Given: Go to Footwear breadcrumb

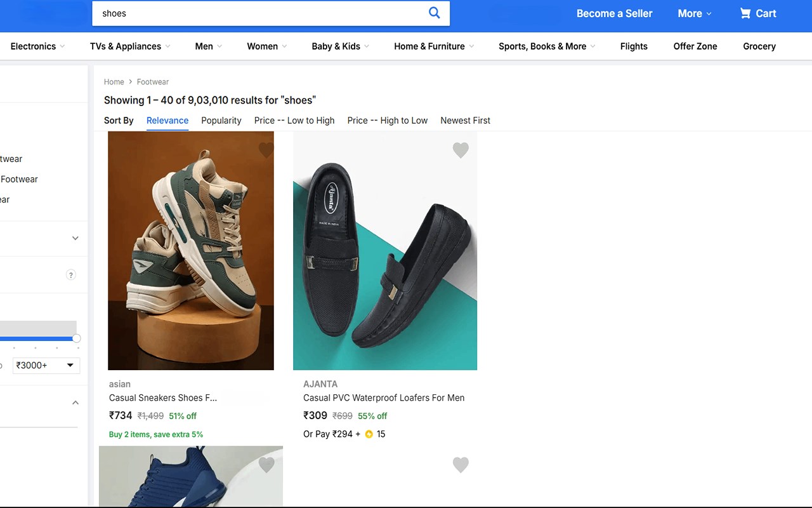Looking at the screenshot, I should tap(153, 82).
